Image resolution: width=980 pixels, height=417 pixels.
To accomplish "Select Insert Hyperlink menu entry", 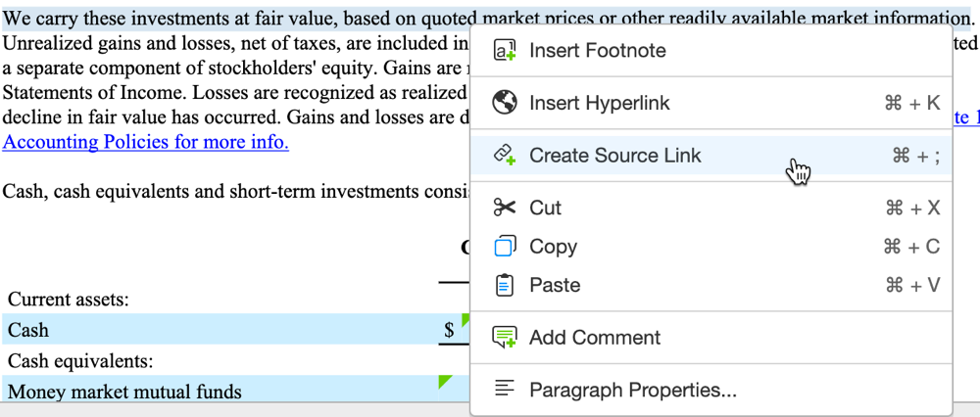I will tap(598, 103).
